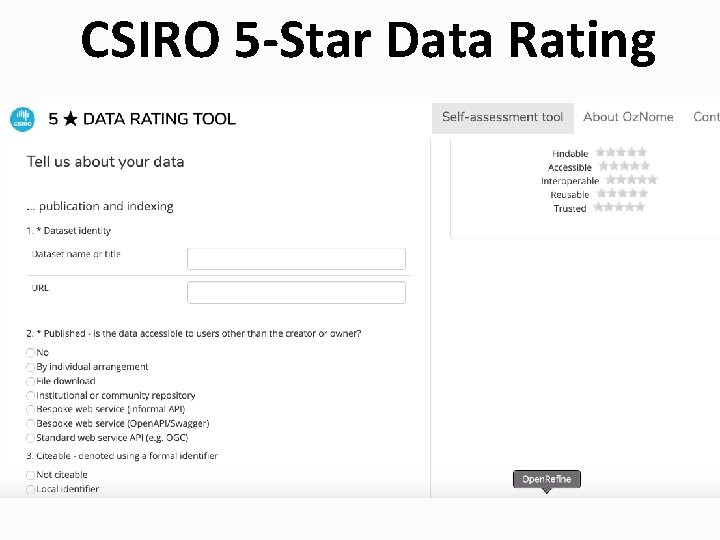Choose the 'Local identifier' radio option
The image size is (720, 540).
(31, 489)
